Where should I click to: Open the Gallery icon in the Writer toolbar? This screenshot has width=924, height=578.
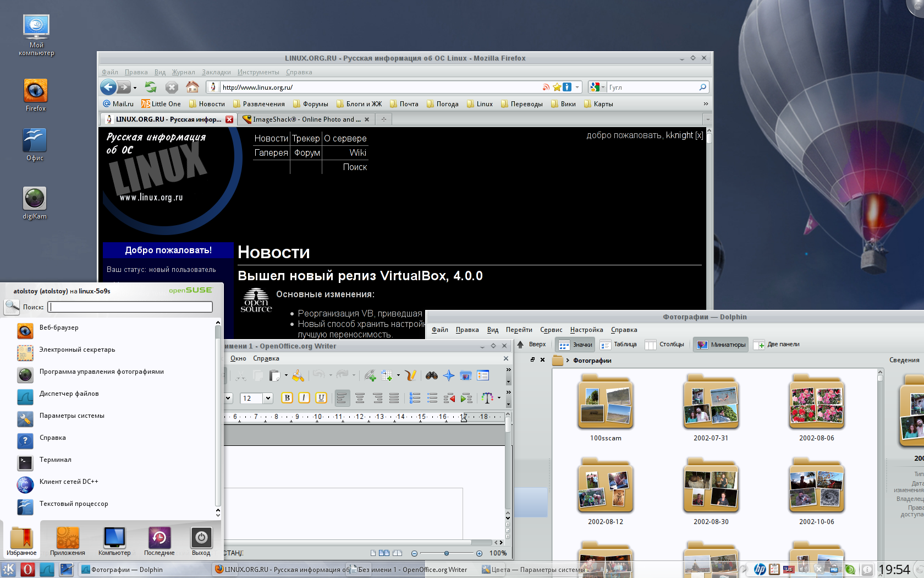tap(466, 375)
